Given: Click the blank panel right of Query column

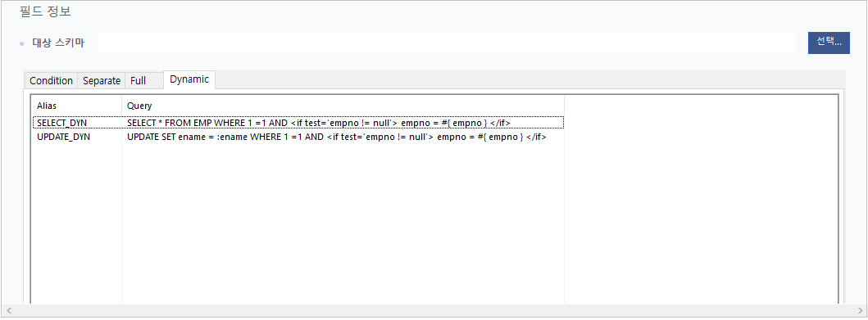Looking at the screenshot, I should click(700, 199).
